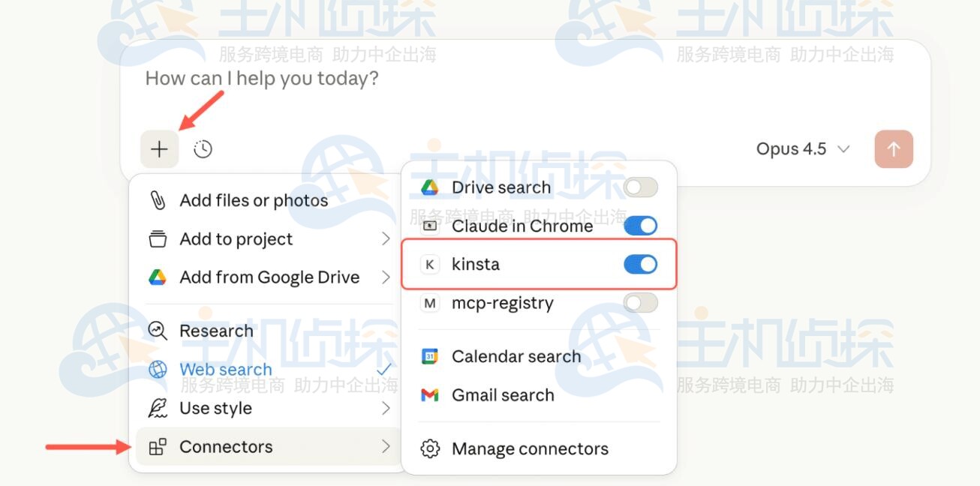The height and width of the screenshot is (486, 980).
Task: Disable the Claude in Chrome toggle
Action: 640,226
